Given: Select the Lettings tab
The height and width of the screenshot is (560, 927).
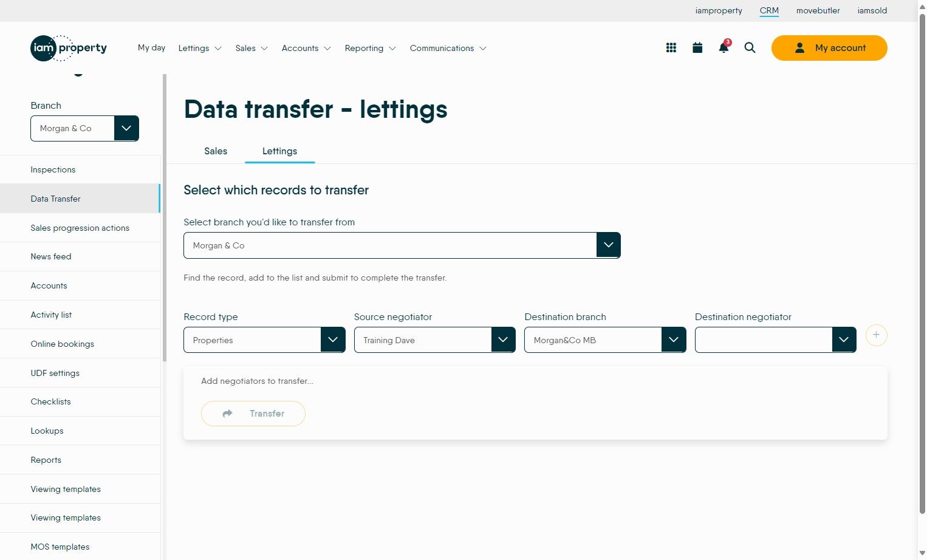Looking at the screenshot, I should (x=279, y=151).
